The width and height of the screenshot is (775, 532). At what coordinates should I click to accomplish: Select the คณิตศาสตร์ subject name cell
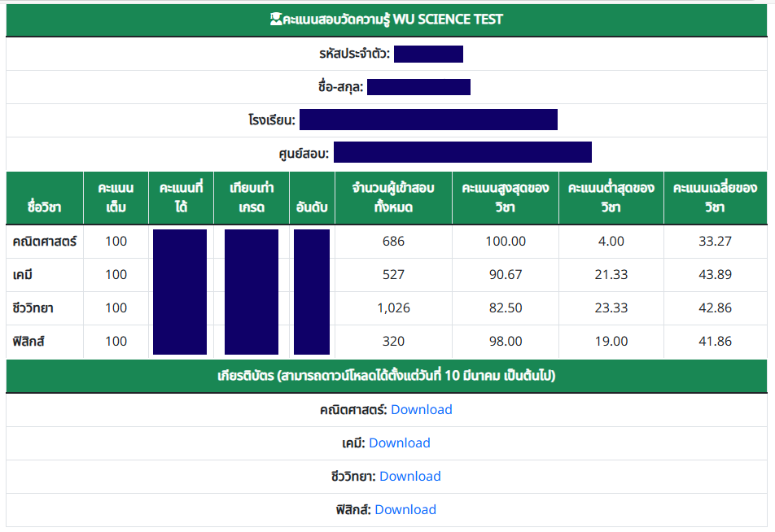(44, 242)
